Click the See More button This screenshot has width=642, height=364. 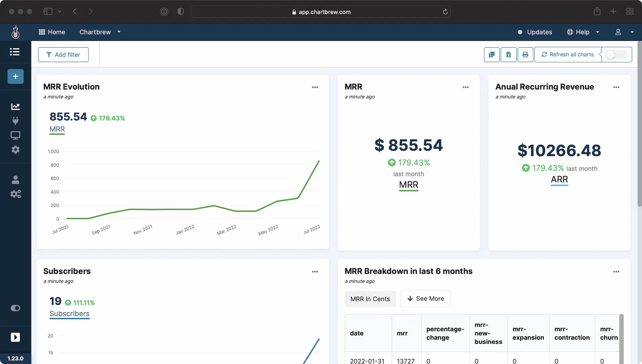425,298
